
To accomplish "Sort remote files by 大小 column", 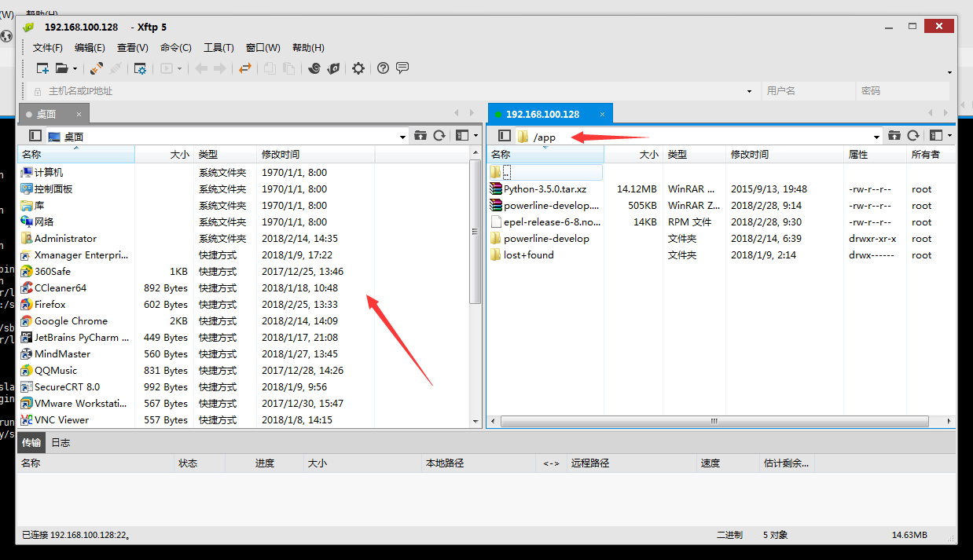I will coord(633,155).
